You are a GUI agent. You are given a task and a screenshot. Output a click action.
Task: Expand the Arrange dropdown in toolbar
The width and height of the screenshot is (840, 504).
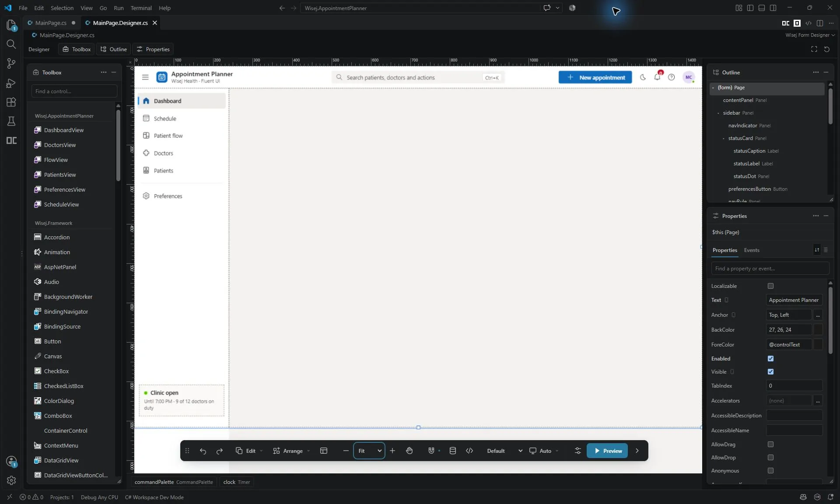pos(291,451)
